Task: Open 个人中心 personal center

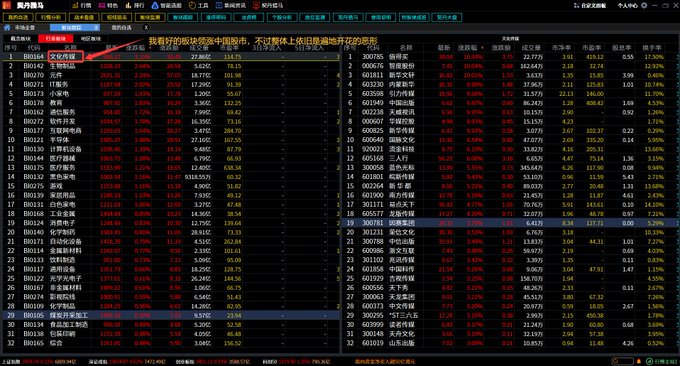Action: pyautogui.click(x=628, y=6)
